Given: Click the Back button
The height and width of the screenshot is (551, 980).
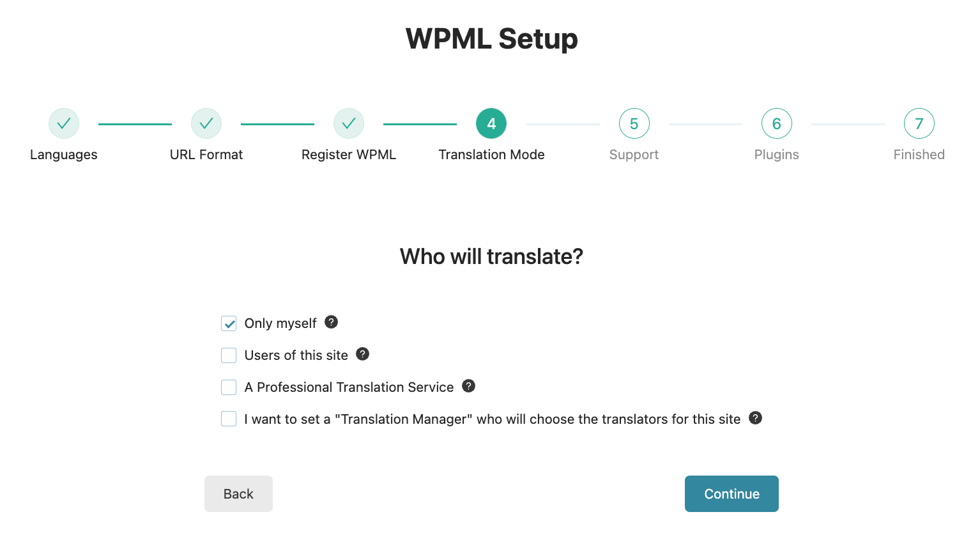Looking at the screenshot, I should (x=238, y=493).
